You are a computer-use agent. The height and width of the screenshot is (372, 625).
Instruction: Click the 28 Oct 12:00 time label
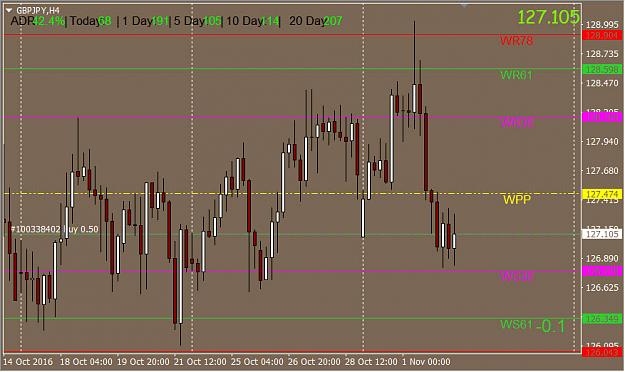coord(371,362)
